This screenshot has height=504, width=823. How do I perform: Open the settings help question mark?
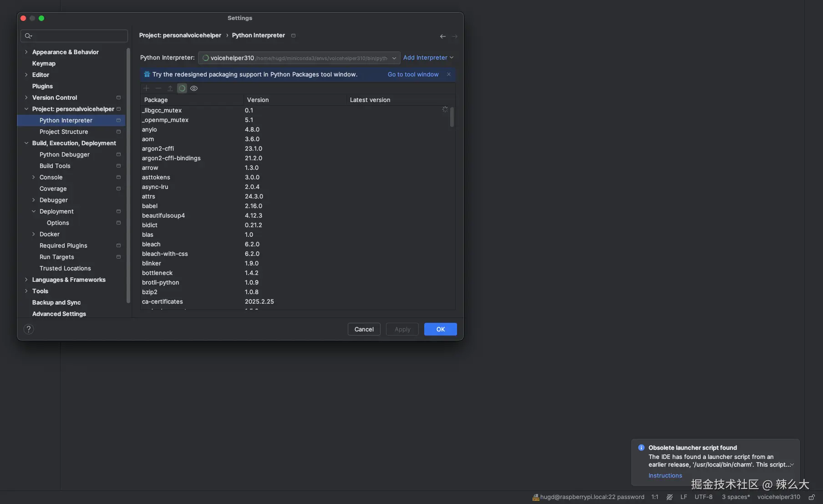tap(29, 329)
